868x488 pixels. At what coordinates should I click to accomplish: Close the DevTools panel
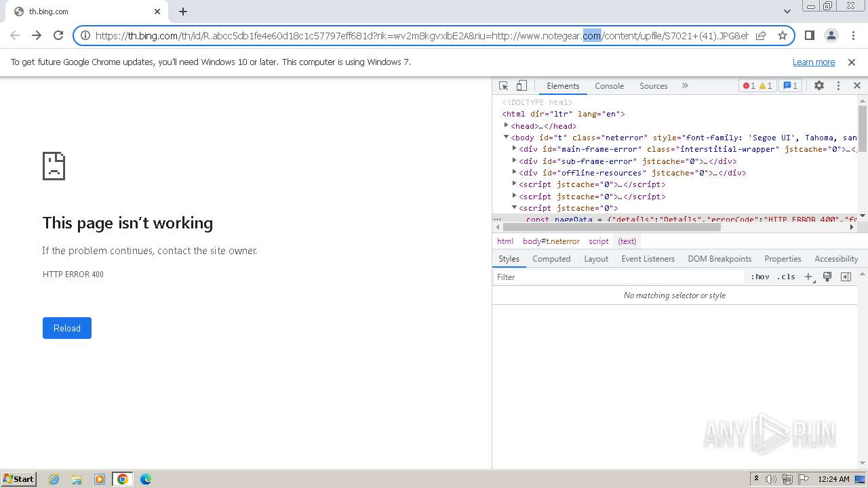(x=857, y=86)
